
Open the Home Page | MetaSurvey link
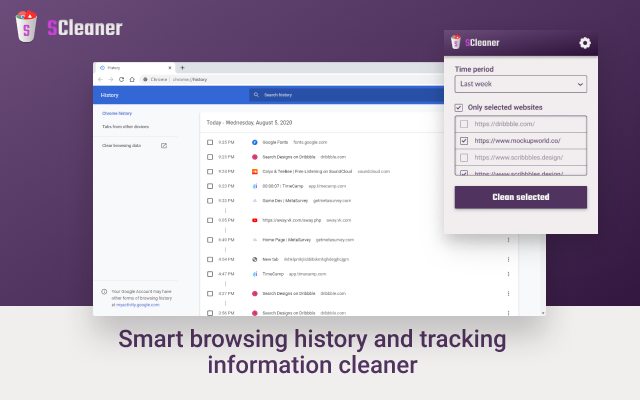coord(287,240)
